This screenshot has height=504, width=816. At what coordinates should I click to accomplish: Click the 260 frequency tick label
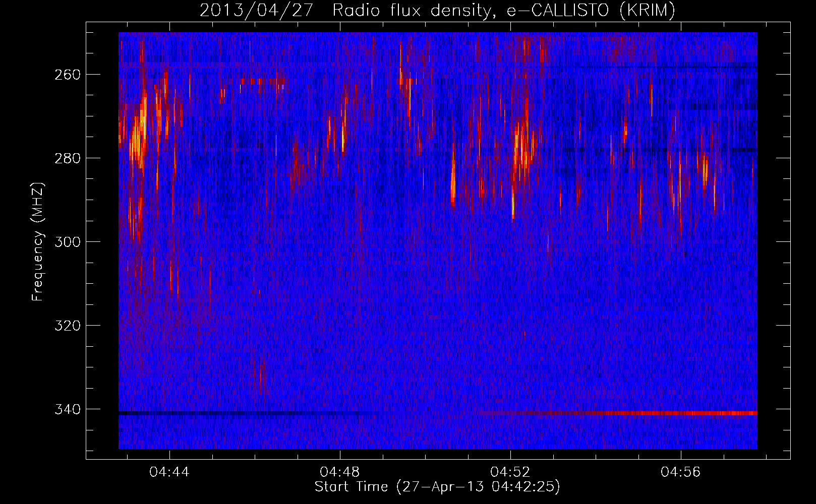68,75
